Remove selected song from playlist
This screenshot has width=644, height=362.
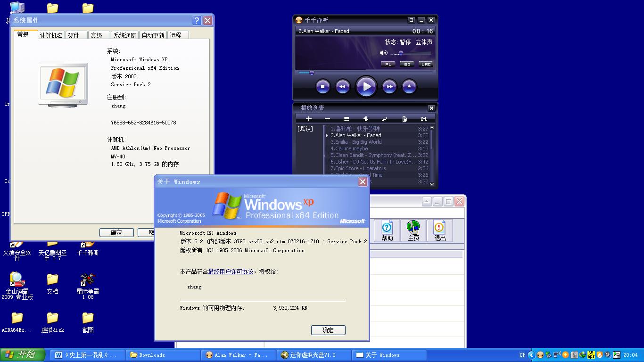coord(327,119)
